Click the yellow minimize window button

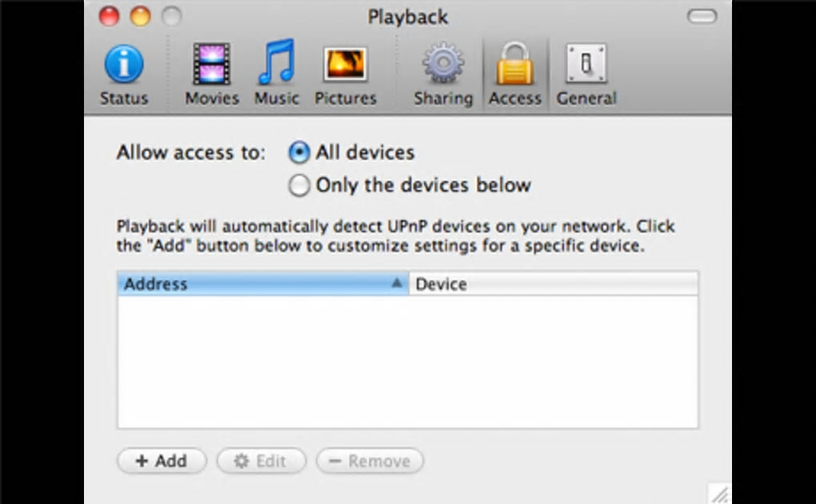140,16
